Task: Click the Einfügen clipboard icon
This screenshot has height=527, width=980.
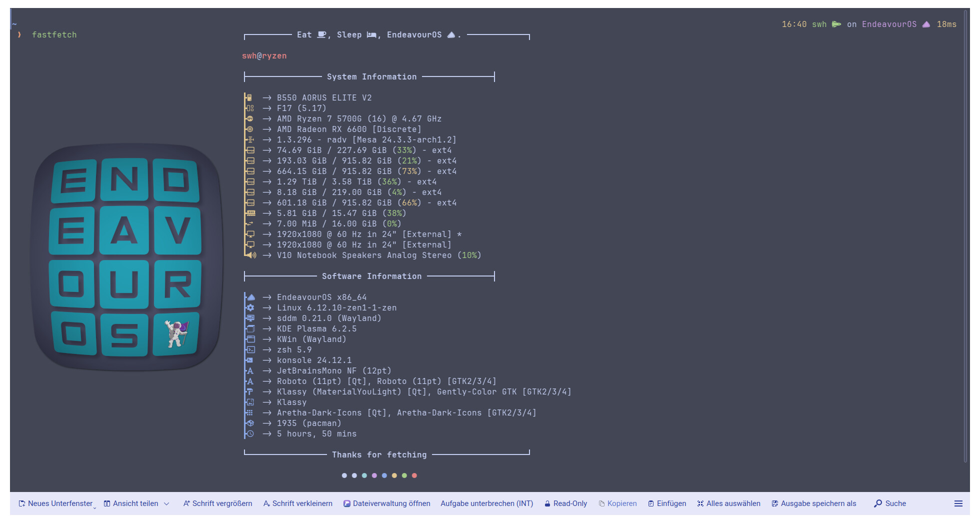Action: pyautogui.click(x=651, y=503)
